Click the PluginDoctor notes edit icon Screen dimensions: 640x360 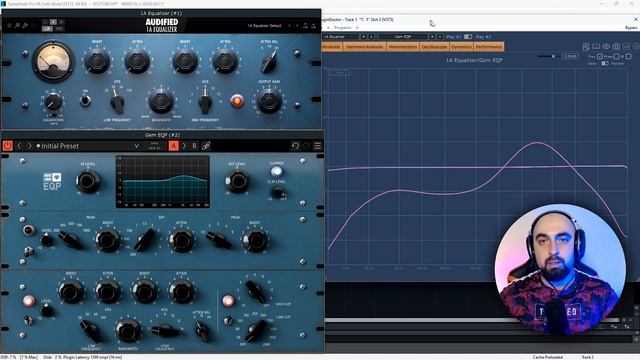tap(586, 47)
